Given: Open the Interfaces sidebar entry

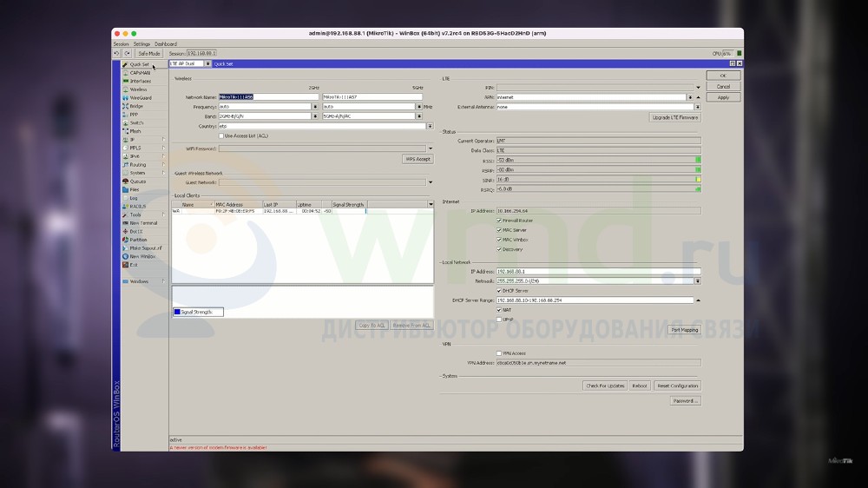Looking at the screenshot, I should coord(140,81).
